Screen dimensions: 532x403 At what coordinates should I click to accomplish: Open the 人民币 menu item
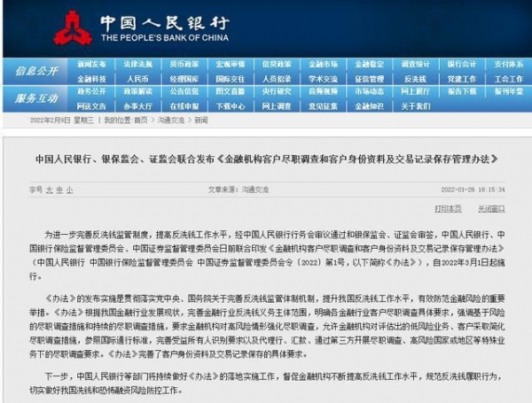tap(137, 80)
